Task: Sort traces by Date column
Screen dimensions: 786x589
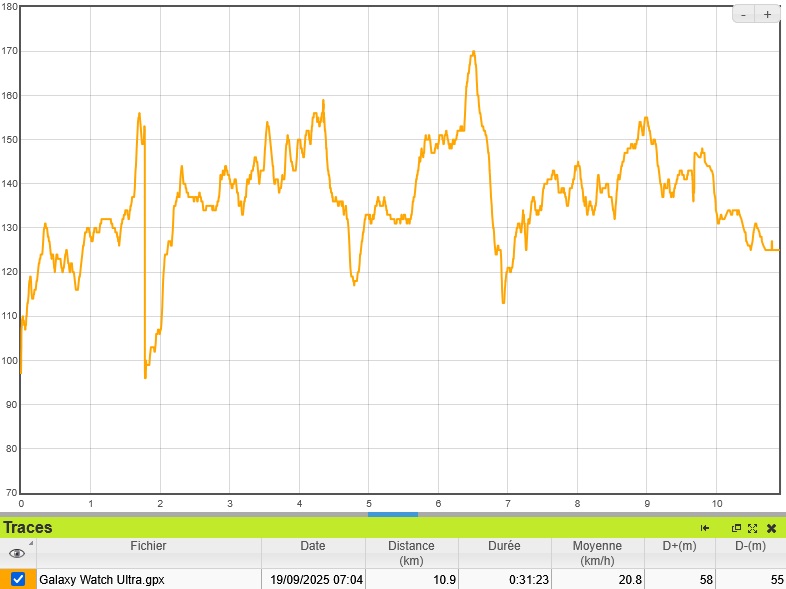Action: point(312,546)
